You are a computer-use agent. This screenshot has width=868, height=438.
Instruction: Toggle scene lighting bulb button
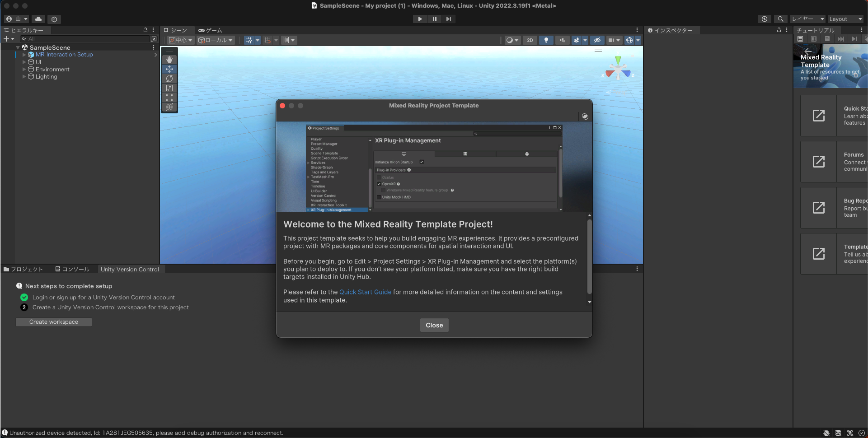[x=546, y=40]
